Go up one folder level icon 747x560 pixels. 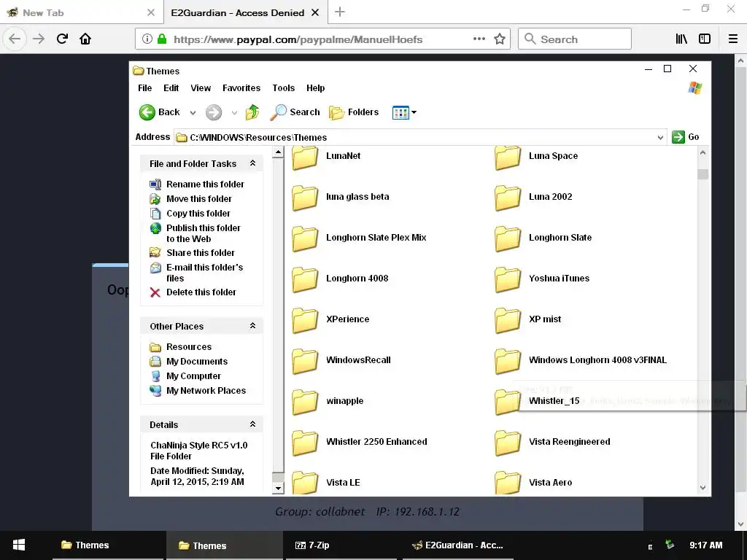pos(252,112)
